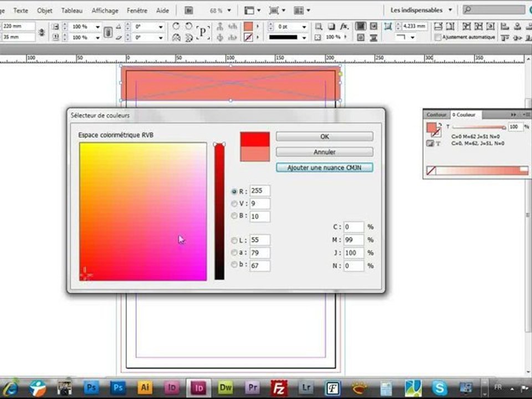The width and height of the screenshot is (532, 399).
Task: Open the screen mode dropdown
Action: point(283,11)
